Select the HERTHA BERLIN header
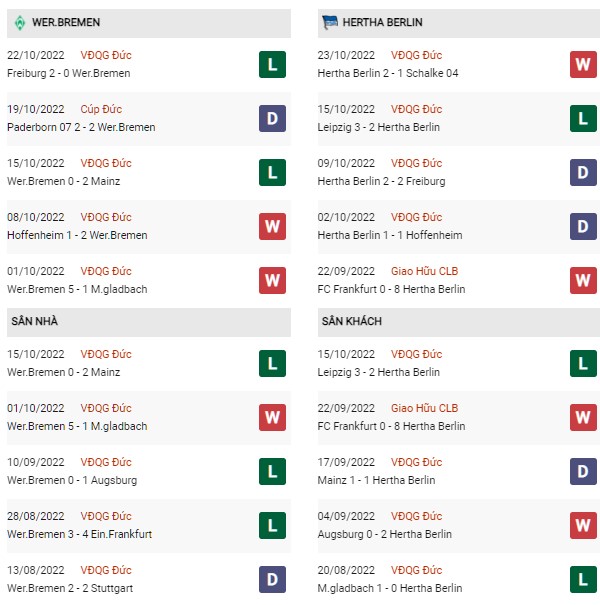Screen dimensions: 600x605 tap(459, 23)
